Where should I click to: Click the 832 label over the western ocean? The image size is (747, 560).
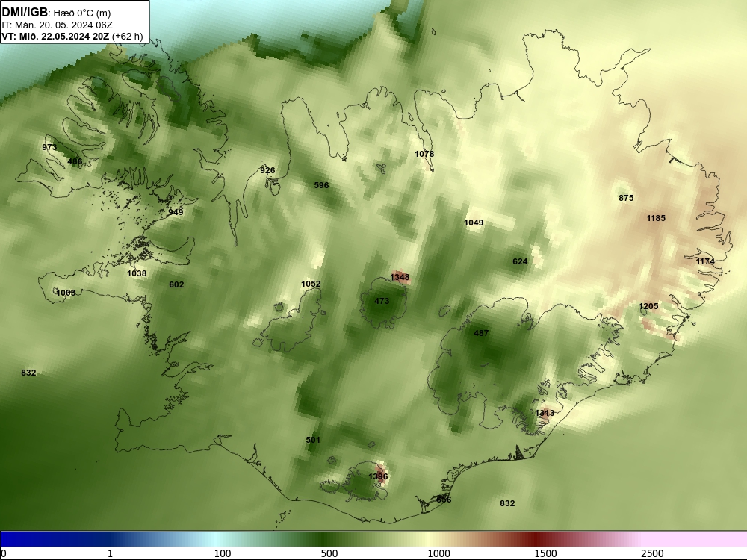(28, 373)
